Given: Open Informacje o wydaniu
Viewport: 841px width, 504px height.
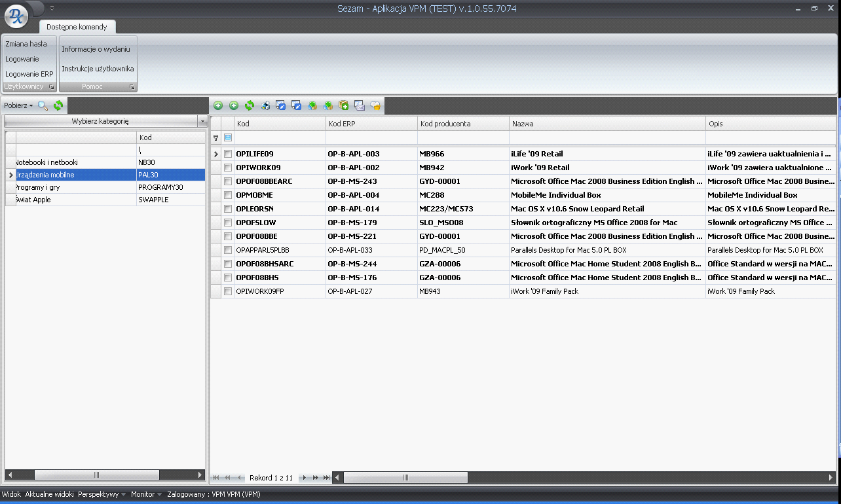Looking at the screenshot, I should pyautogui.click(x=96, y=49).
